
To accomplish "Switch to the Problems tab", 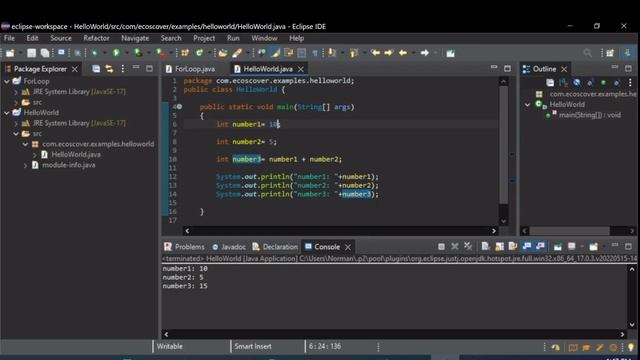I will (x=184, y=247).
